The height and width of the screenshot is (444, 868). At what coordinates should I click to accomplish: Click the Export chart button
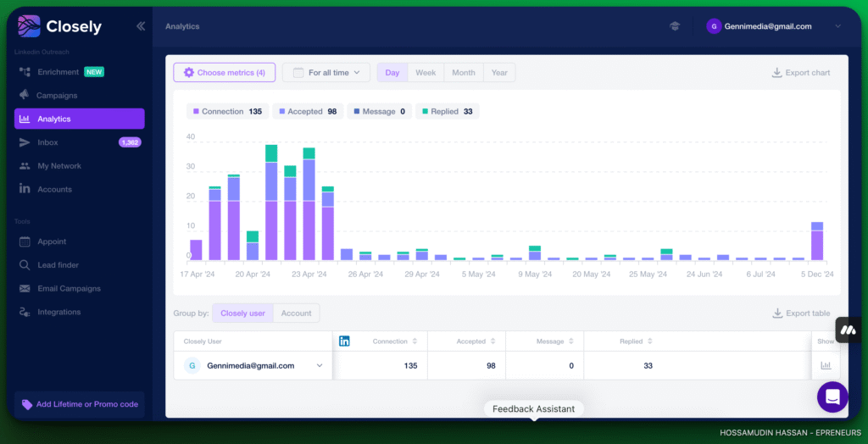(x=800, y=73)
